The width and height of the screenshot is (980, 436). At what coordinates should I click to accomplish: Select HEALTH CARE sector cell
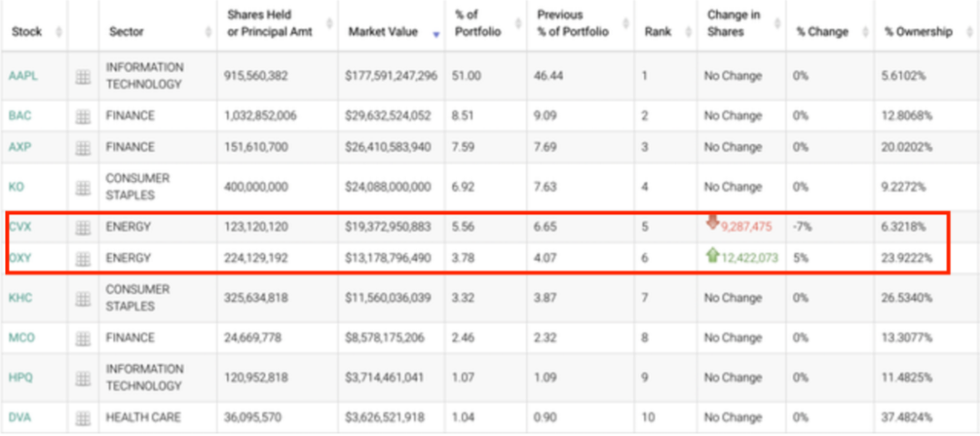tap(143, 418)
